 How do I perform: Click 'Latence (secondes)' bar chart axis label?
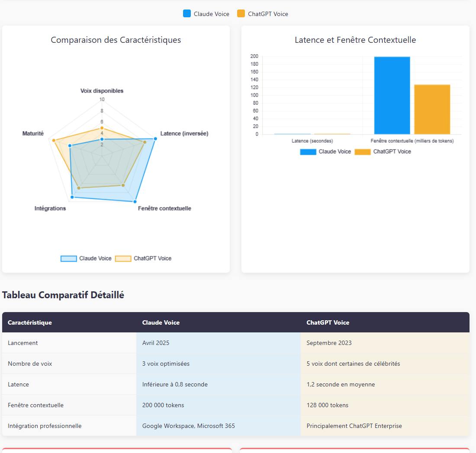point(312,140)
